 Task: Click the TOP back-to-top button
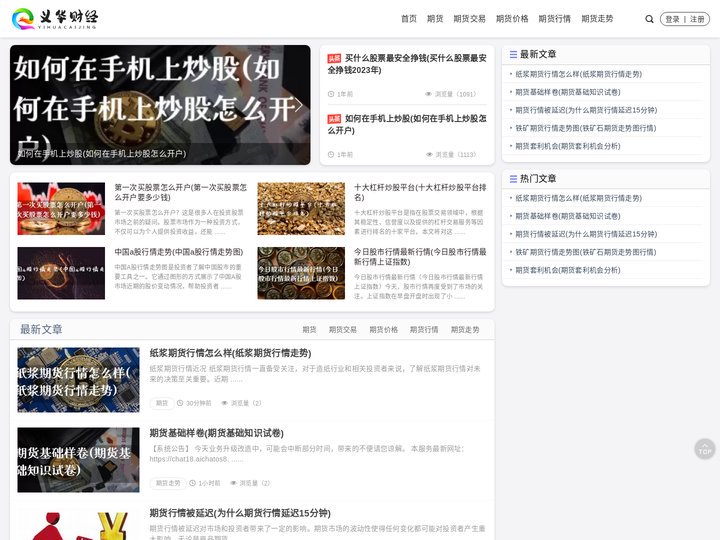pyautogui.click(x=704, y=449)
